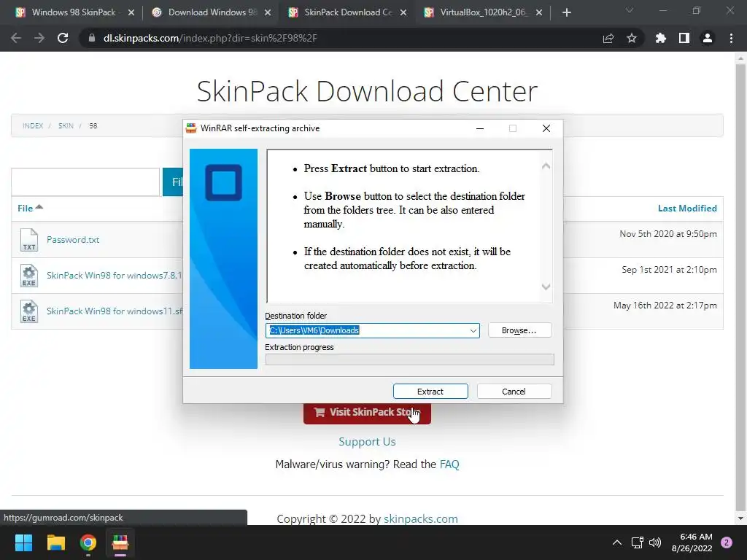Download SkinPack Win98 for windows11 link
This screenshot has width=747, height=560.
(115, 311)
